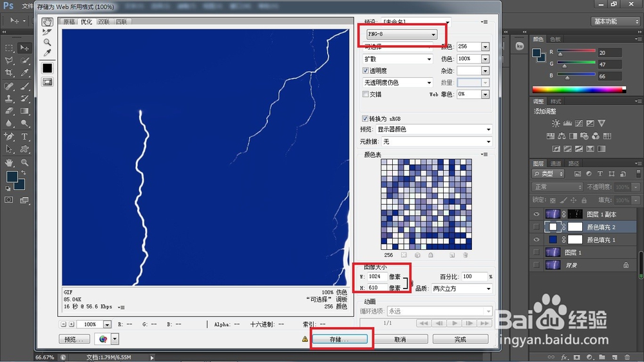Open the 元数据 metadata dropdown

click(437, 142)
